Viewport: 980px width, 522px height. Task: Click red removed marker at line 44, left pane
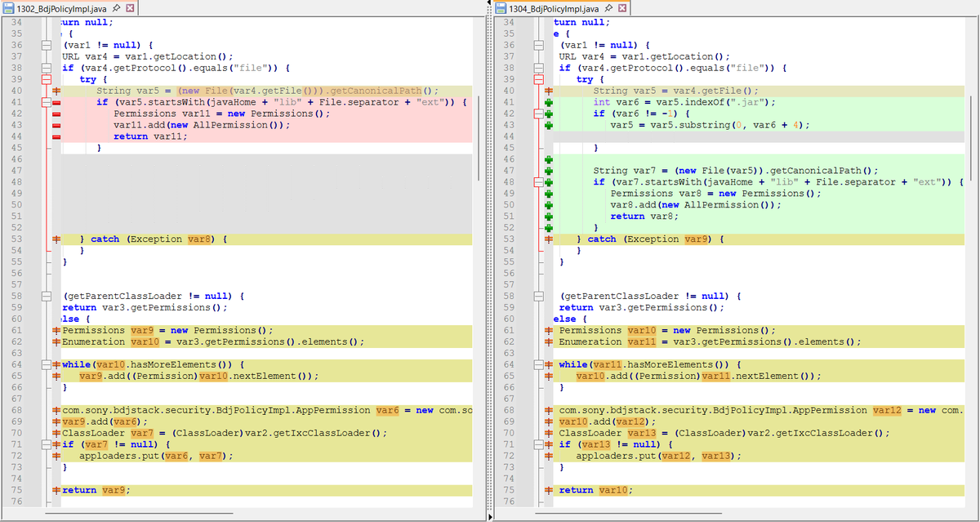[57, 136]
